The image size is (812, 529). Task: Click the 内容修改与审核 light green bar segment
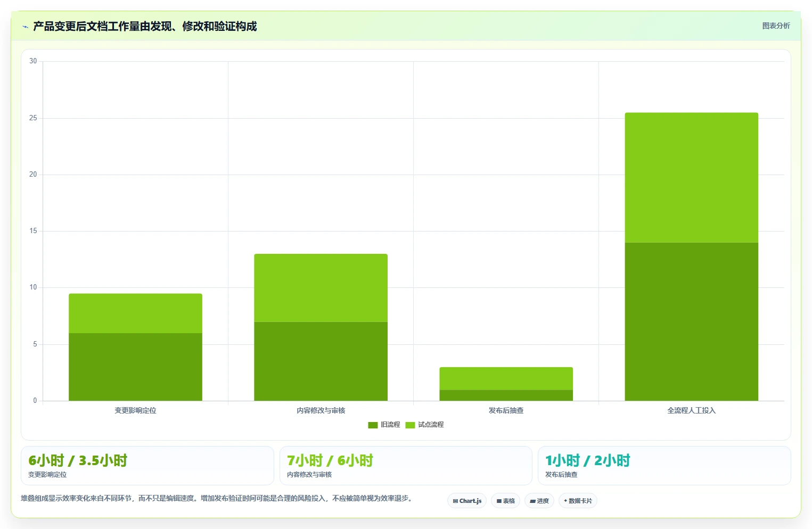click(321, 288)
